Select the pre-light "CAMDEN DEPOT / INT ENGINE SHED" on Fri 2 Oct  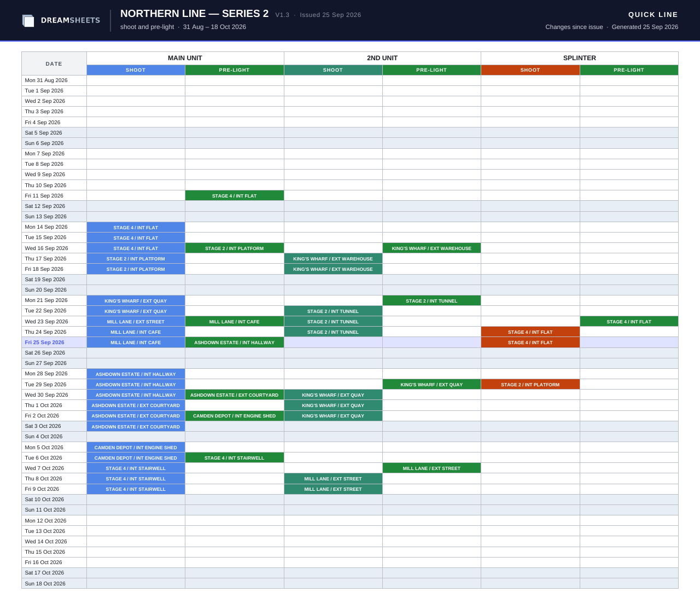(234, 416)
